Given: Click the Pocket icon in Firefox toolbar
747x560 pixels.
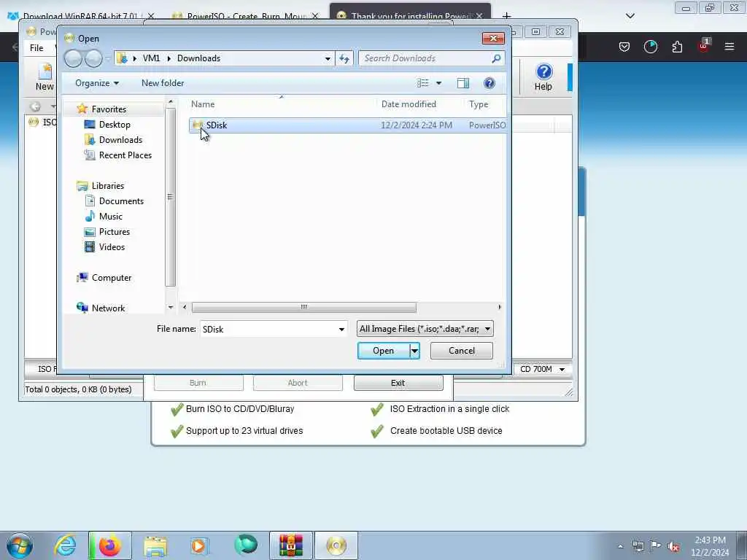Looking at the screenshot, I should pyautogui.click(x=624, y=47).
